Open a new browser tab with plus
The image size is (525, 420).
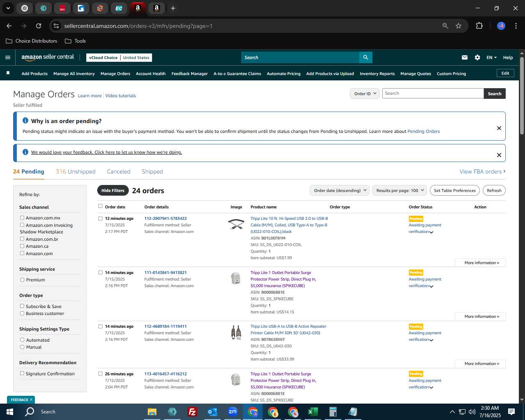click(x=173, y=8)
